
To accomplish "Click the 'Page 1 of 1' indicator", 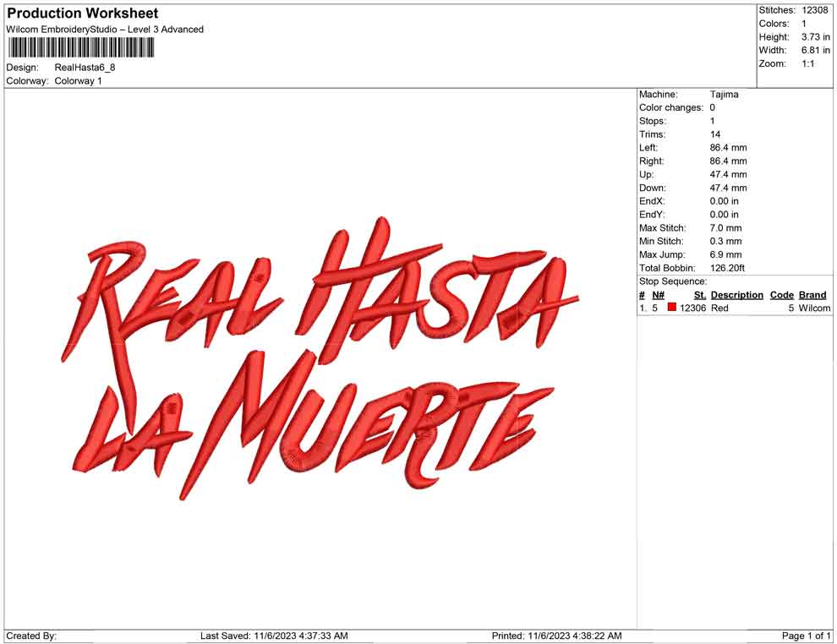I will (x=806, y=636).
